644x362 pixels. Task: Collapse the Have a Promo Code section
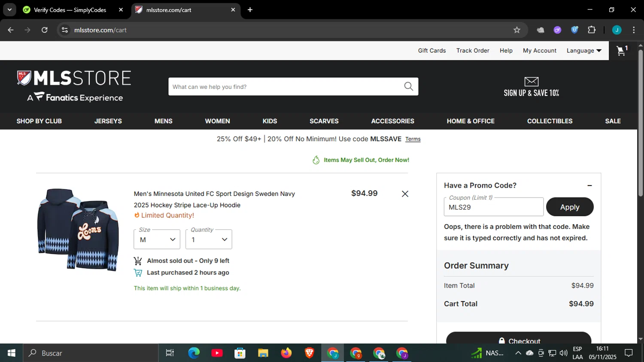coord(589,186)
